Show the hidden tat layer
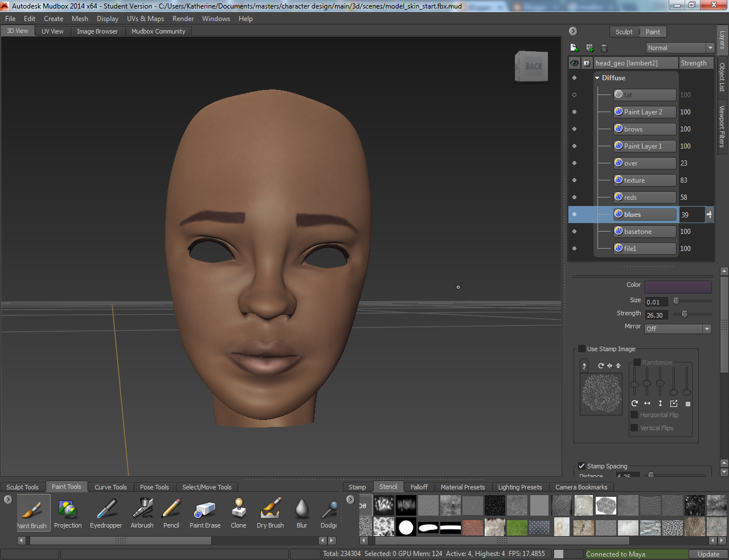729x560 pixels. pyautogui.click(x=574, y=95)
